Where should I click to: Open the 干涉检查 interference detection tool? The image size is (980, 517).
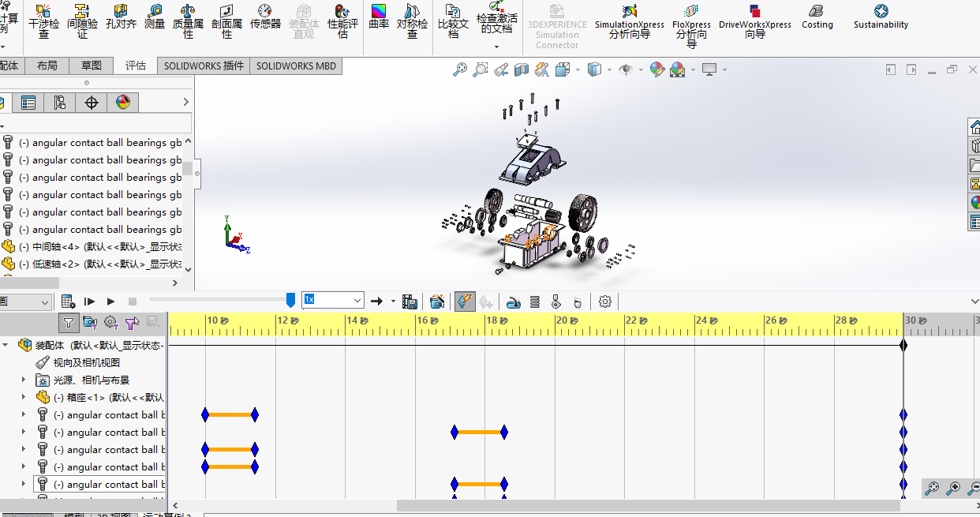pos(43,21)
